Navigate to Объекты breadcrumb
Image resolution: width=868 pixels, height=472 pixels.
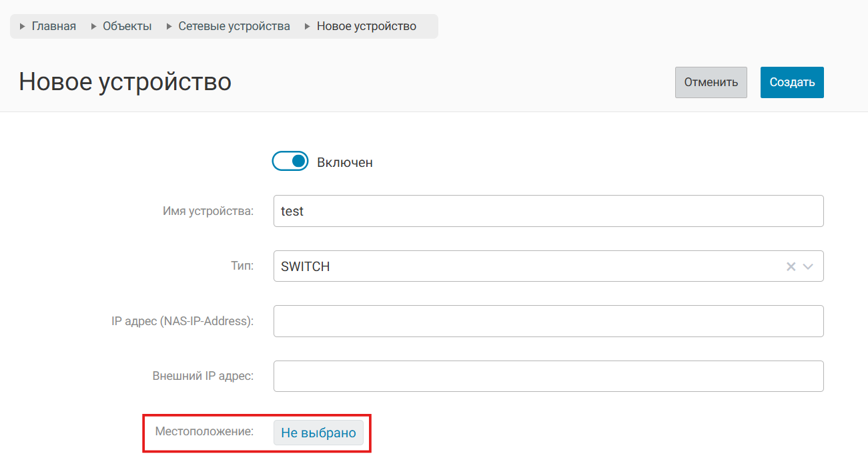(x=127, y=27)
